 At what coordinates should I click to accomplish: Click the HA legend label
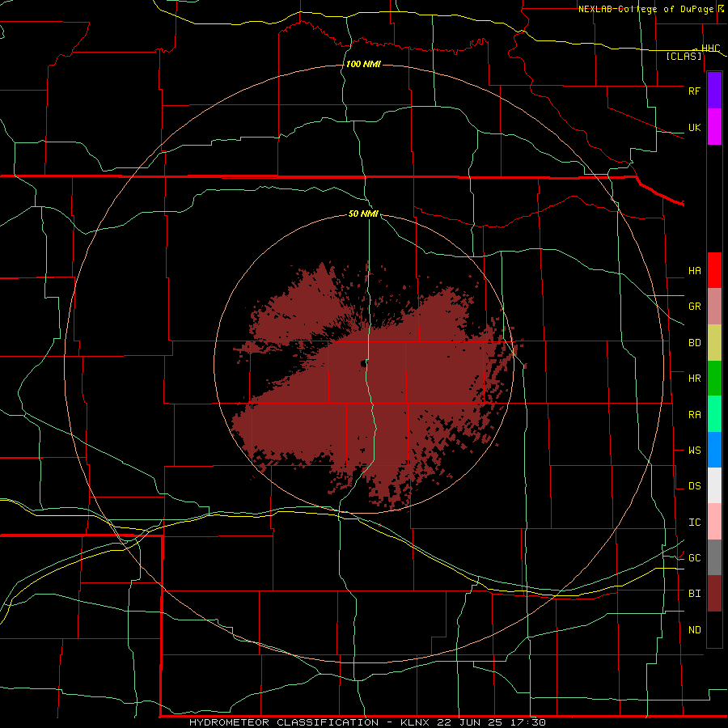694,271
